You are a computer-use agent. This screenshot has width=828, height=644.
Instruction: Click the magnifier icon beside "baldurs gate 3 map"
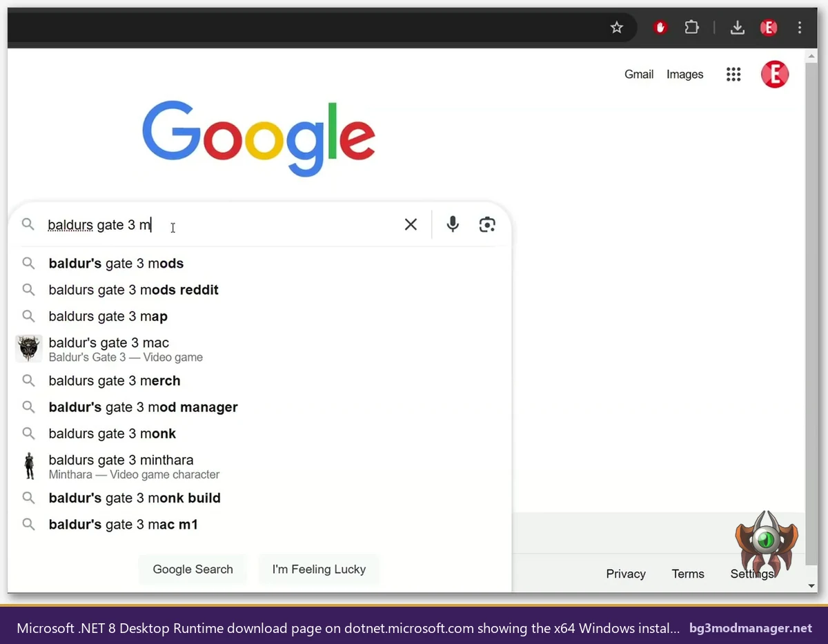[28, 315]
